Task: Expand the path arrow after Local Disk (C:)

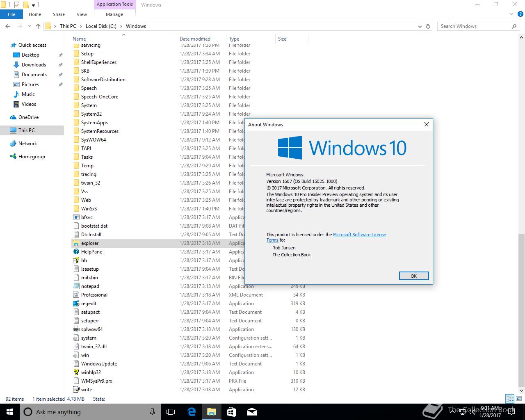Action: (x=121, y=26)
